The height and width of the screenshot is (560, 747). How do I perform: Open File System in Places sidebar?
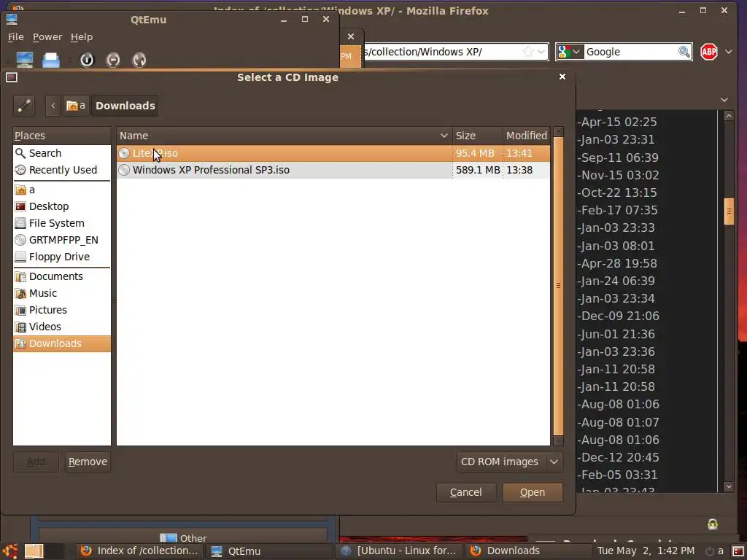coord(61,223)
